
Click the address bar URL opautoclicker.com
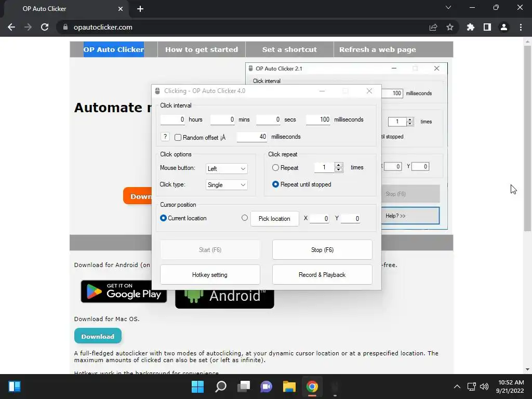pos(103,27)
